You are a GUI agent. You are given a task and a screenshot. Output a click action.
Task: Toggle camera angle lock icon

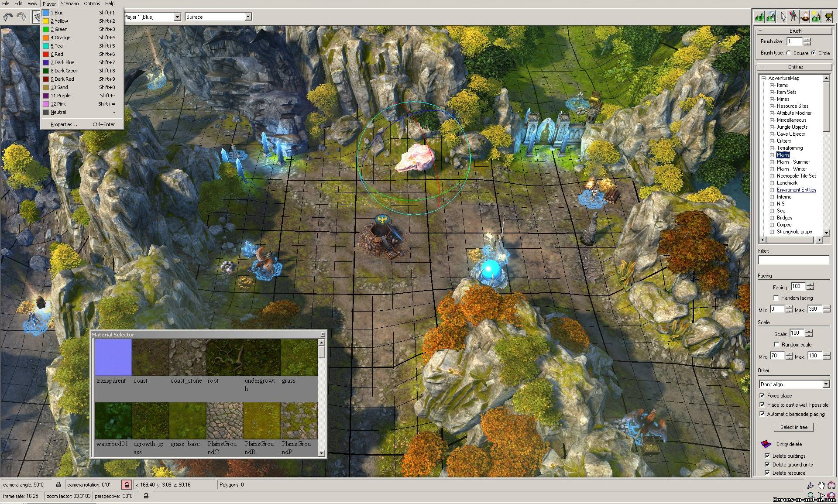coord(58,484)
